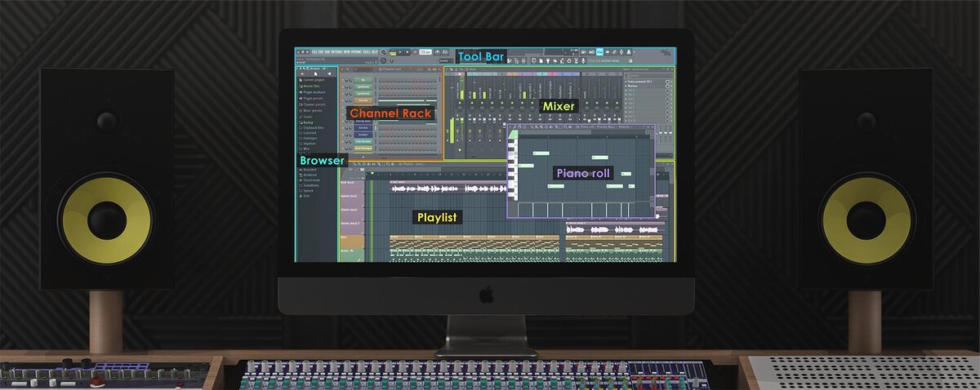Click the top channel's name button in Channel rack
This screenshot has height=390, width=980.
tap(363, 80)
